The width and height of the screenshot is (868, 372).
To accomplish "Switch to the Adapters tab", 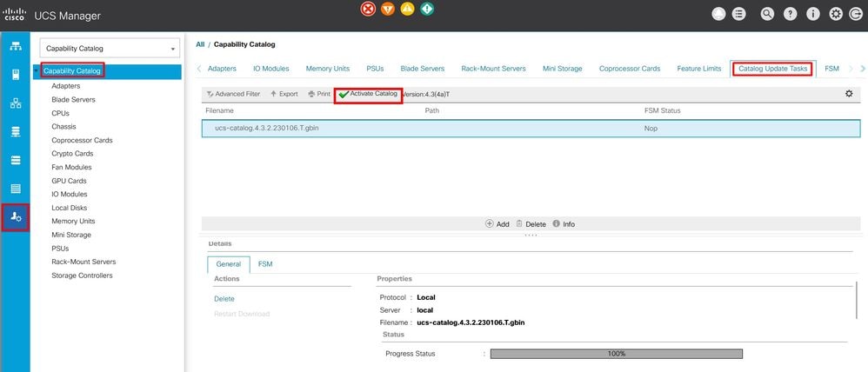I will click(x=222, y=69).
